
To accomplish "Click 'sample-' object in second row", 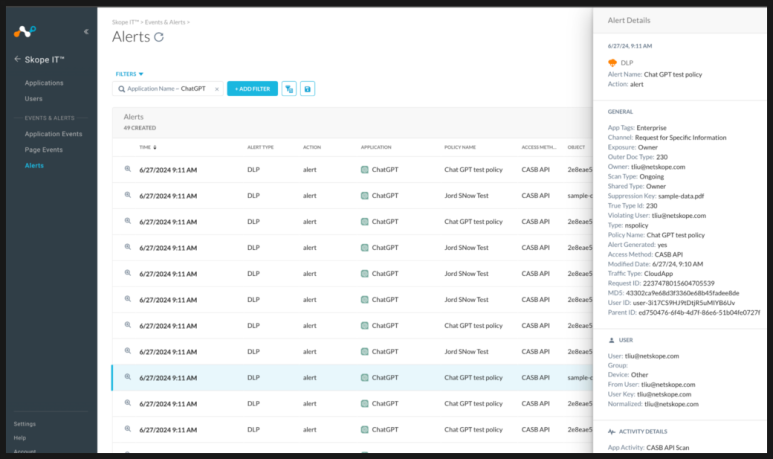I will tap(580, 196).
